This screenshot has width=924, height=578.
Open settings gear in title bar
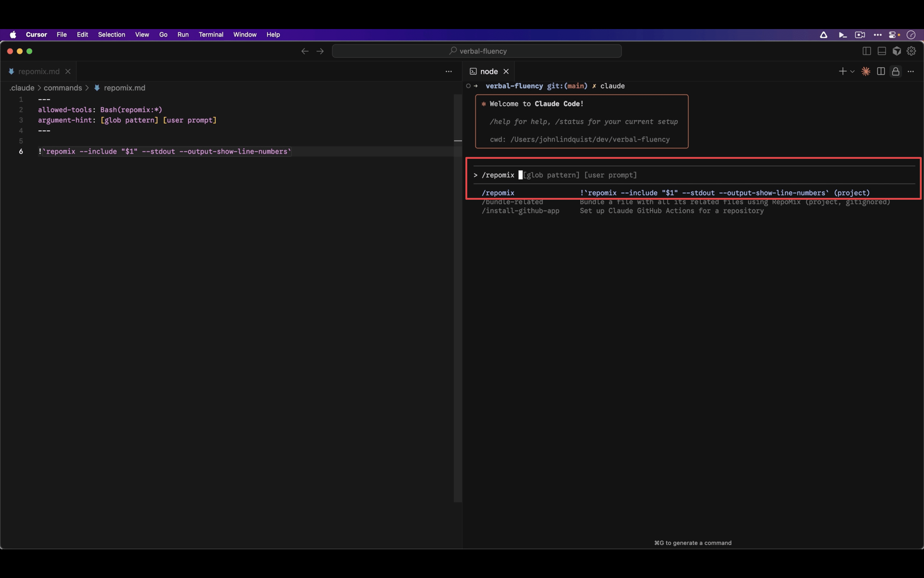[x=912, y=51]
